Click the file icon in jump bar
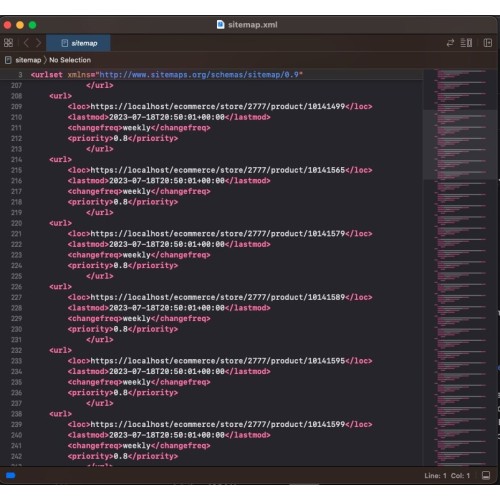500x500 pixels. (x=8, y=60)
